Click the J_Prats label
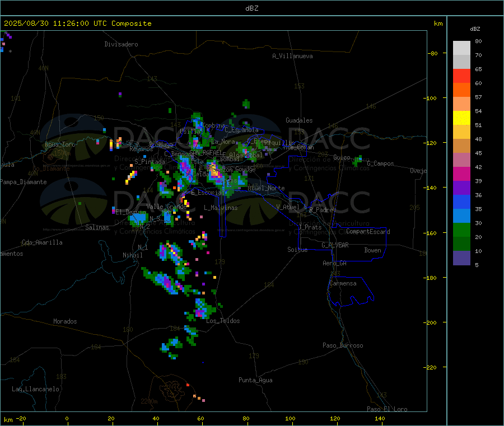Viewport: 504px width, 426px height. (x=310, y=227)
